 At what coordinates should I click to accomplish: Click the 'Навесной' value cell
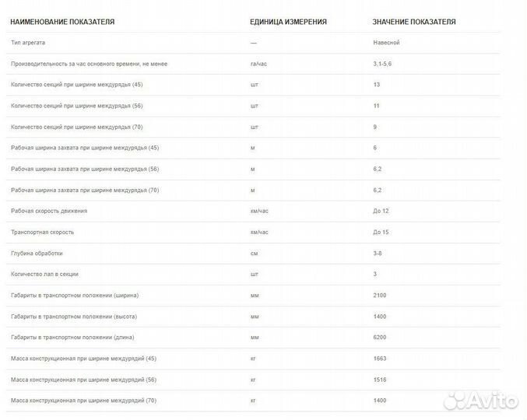click(386, 43)
